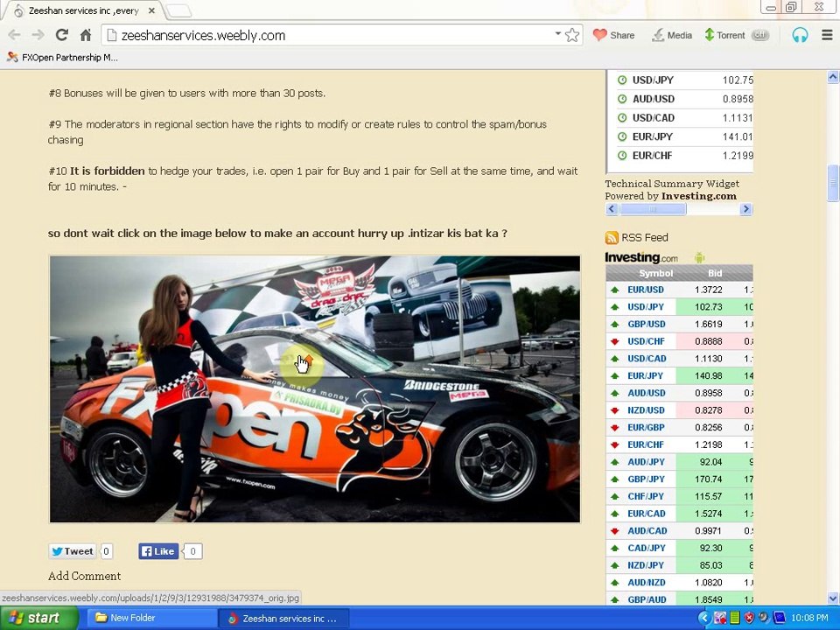Open the browser hamburger menu
Screen dimensions: 840x630
(x=827, y=35)
